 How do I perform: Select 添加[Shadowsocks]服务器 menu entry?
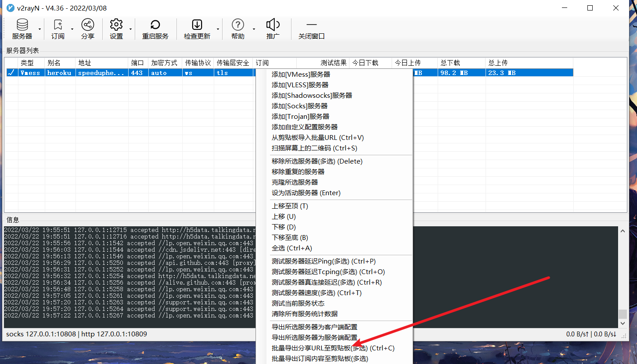tap(334, 96)
